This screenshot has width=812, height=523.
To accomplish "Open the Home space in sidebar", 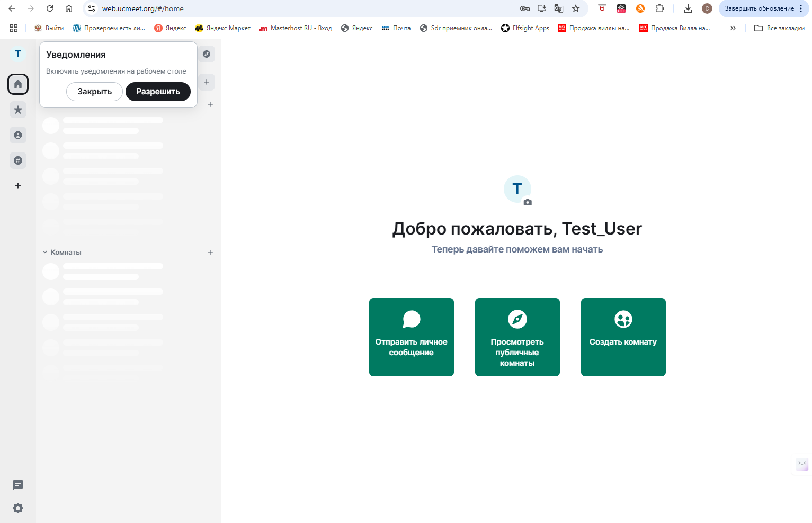I will [18, 84].
